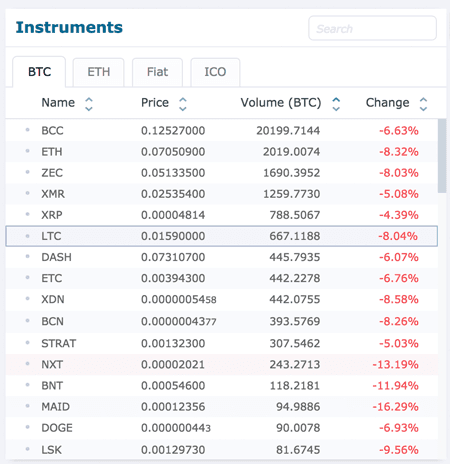
Task: Open the ICO tab
Action: 215,72
